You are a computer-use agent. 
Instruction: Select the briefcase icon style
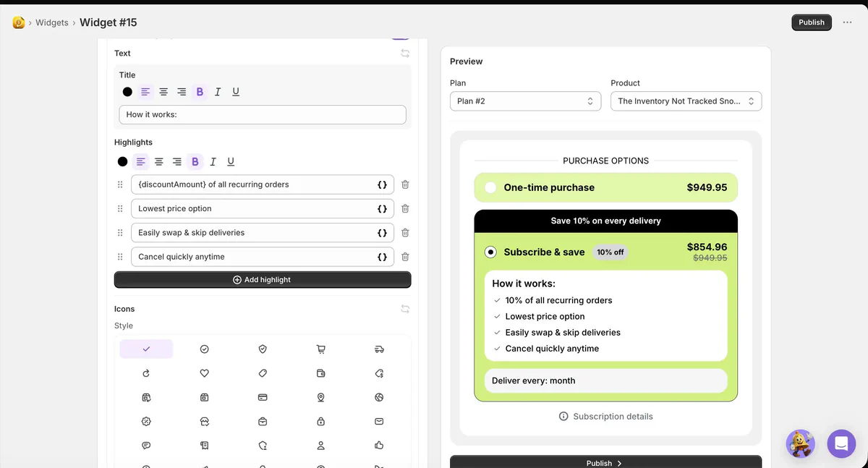pyautogui.click(x=263, y=421)
